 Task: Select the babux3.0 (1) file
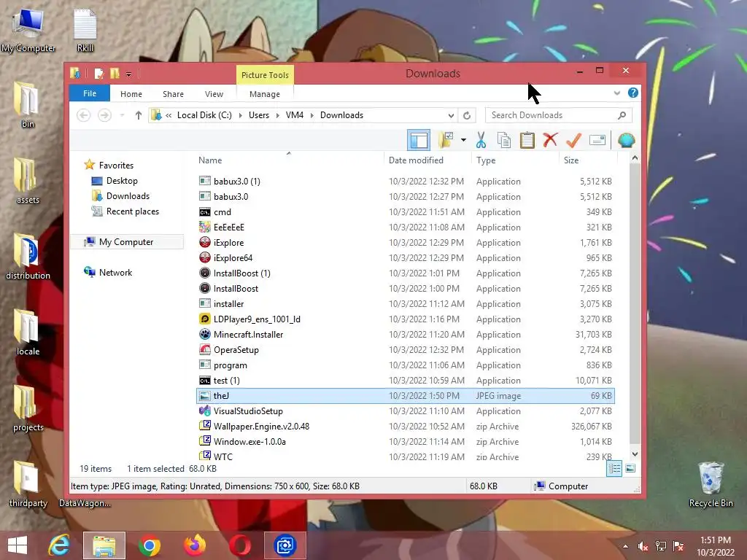click(x=237, y=182)
